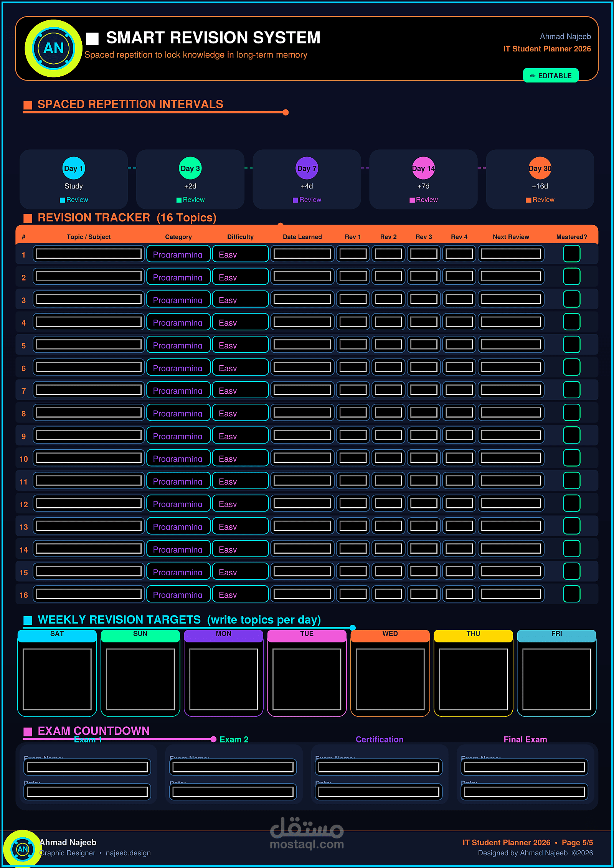The height and width of the screenshot is (868, 614).
Task: Select the SAT day header
Action: tap(57, 634)
